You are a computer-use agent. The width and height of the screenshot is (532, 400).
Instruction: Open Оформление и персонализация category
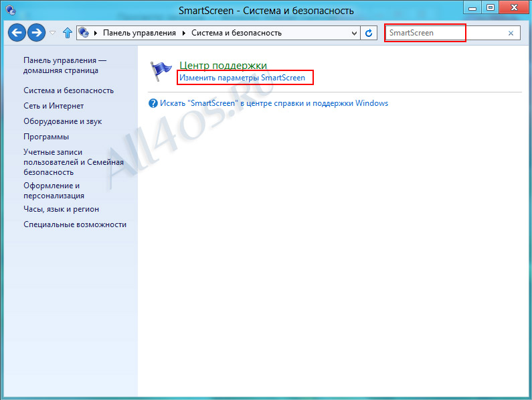[54, 191]
